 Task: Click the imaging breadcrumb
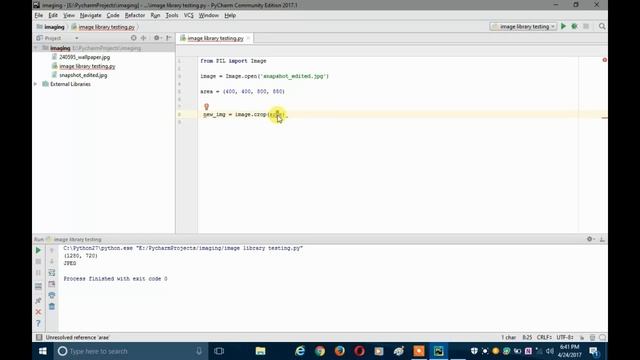[51, 27]
